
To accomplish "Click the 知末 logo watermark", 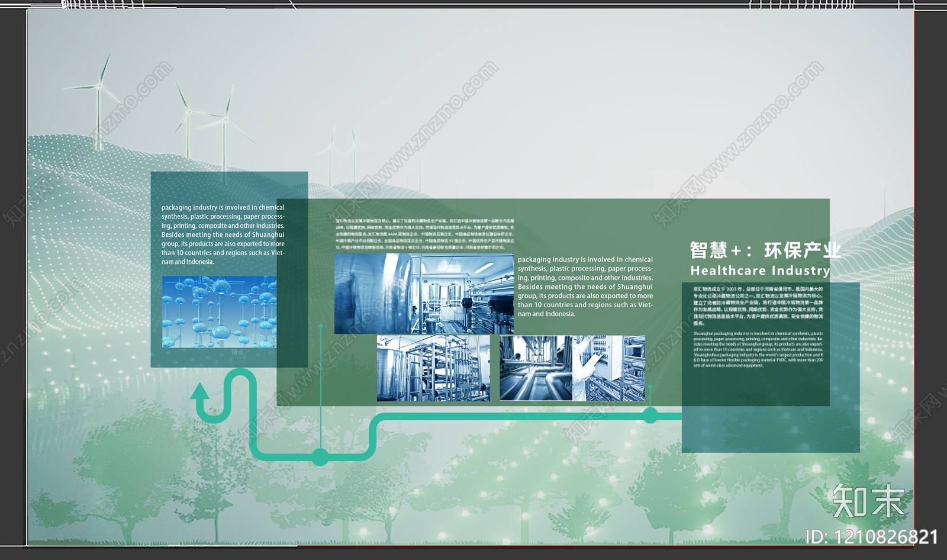I will 868,501.
